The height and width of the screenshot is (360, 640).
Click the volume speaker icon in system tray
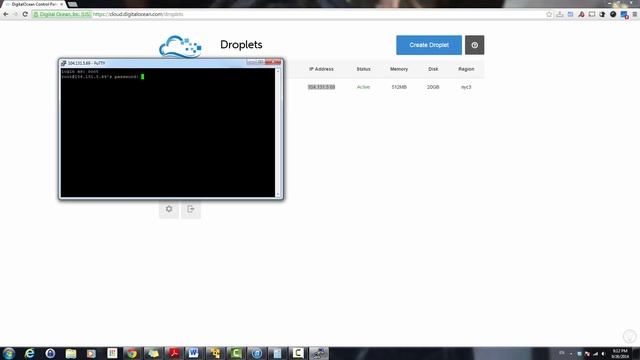603,354
